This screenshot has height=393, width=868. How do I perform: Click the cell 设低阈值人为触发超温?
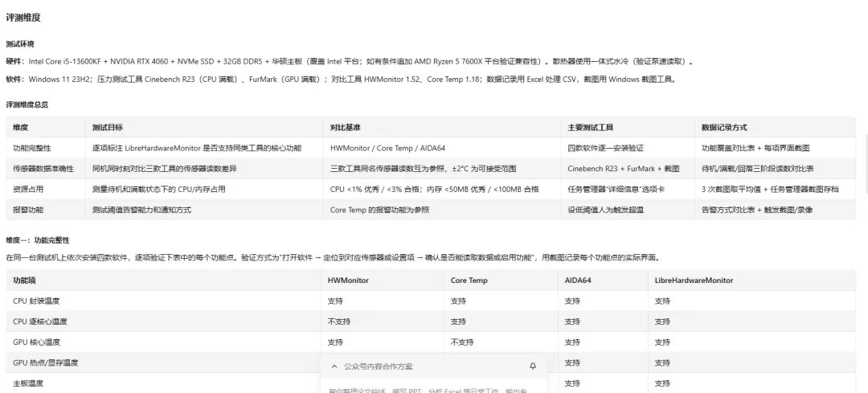coord(606,210)
